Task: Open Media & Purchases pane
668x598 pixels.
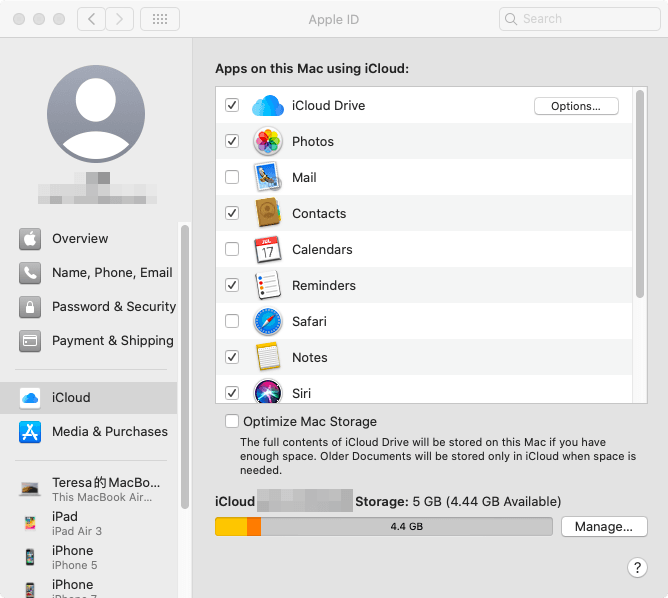Action: (109, 432)
